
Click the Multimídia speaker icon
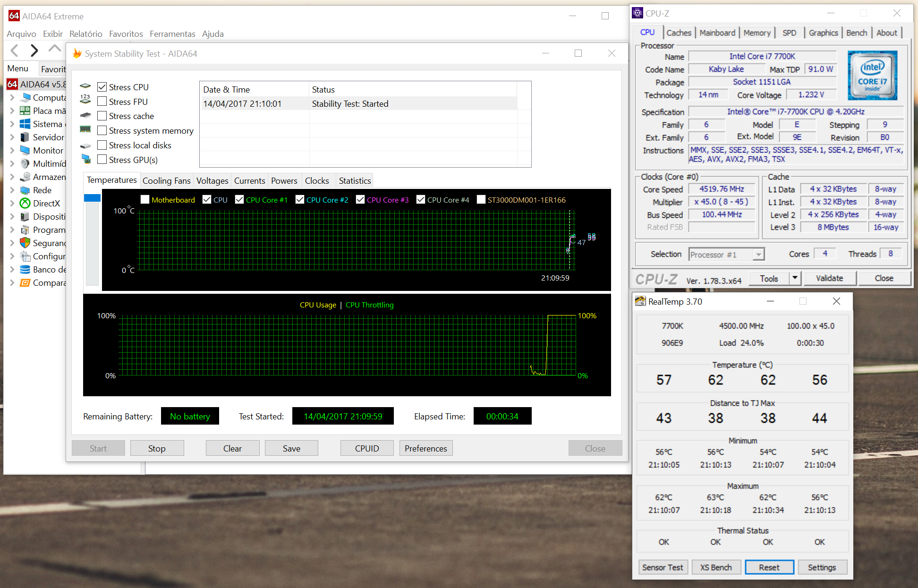25,163
